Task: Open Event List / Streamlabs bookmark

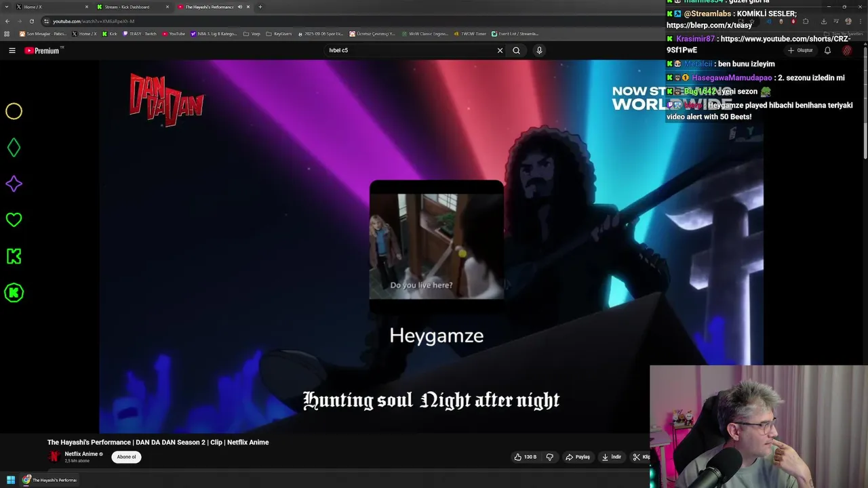Action: tap(515, 34)
